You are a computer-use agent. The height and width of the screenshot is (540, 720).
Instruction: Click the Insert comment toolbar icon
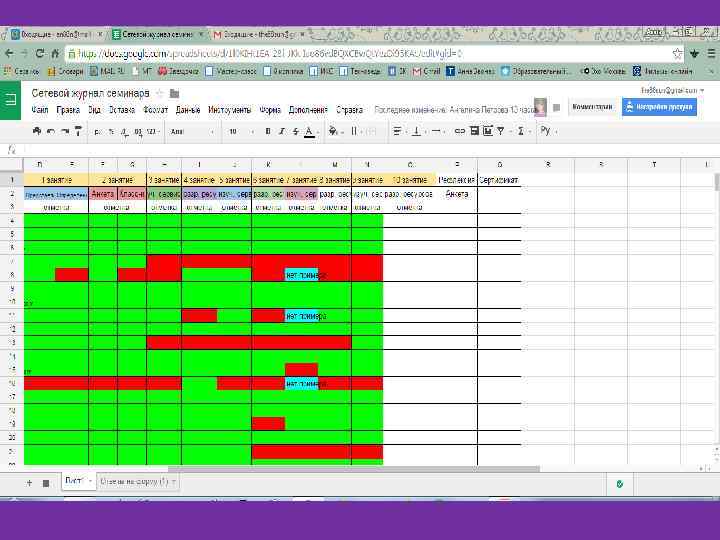tap(474, 131)
